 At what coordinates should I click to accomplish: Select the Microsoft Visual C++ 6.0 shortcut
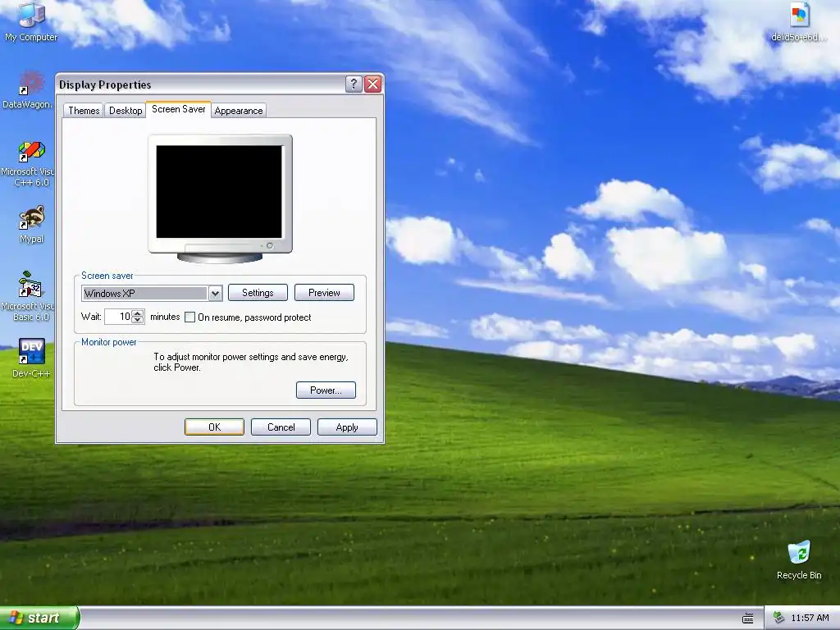click(30, 163)
